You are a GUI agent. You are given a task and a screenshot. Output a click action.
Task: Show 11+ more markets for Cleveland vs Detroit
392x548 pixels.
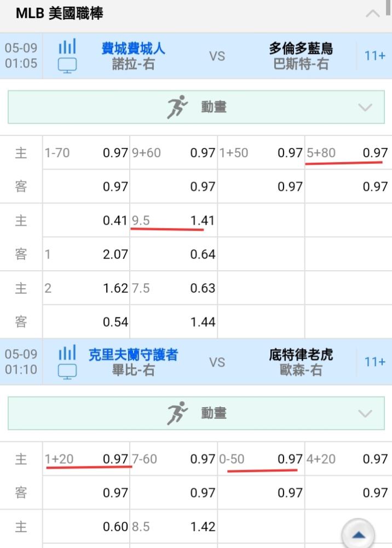374,362
